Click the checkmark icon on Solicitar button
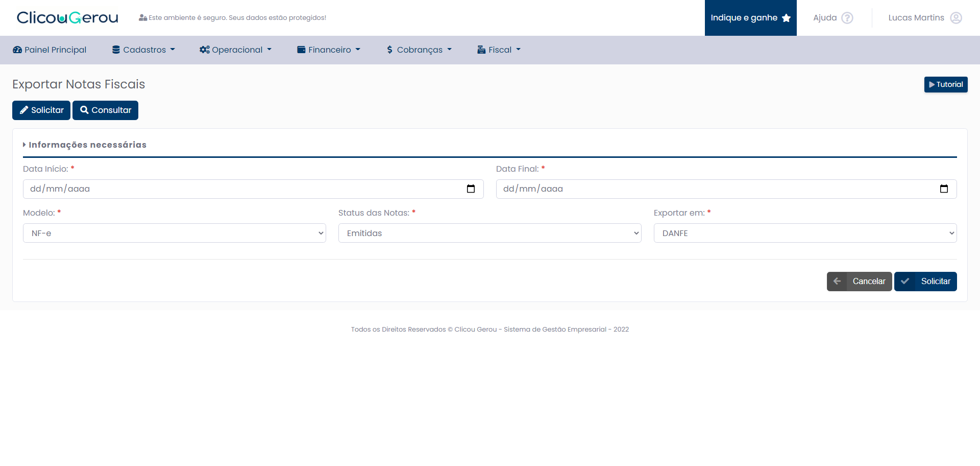The height and width of the screenshot is (466, 980). coord(905,282)
